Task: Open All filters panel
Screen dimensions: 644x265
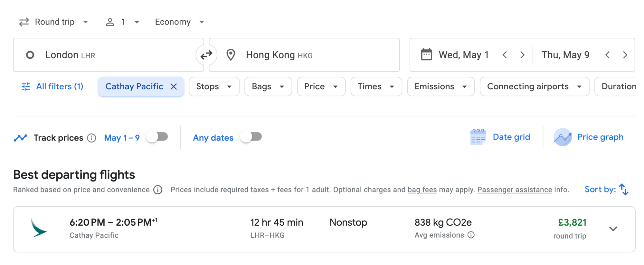Action: pyautogui.click(x=52, y=86)
